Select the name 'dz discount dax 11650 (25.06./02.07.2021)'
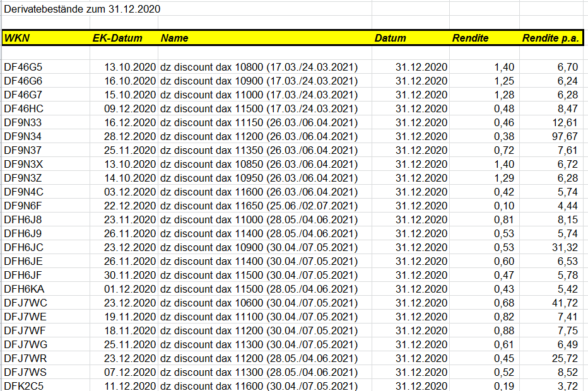588x391 pixels. (259, 206)
